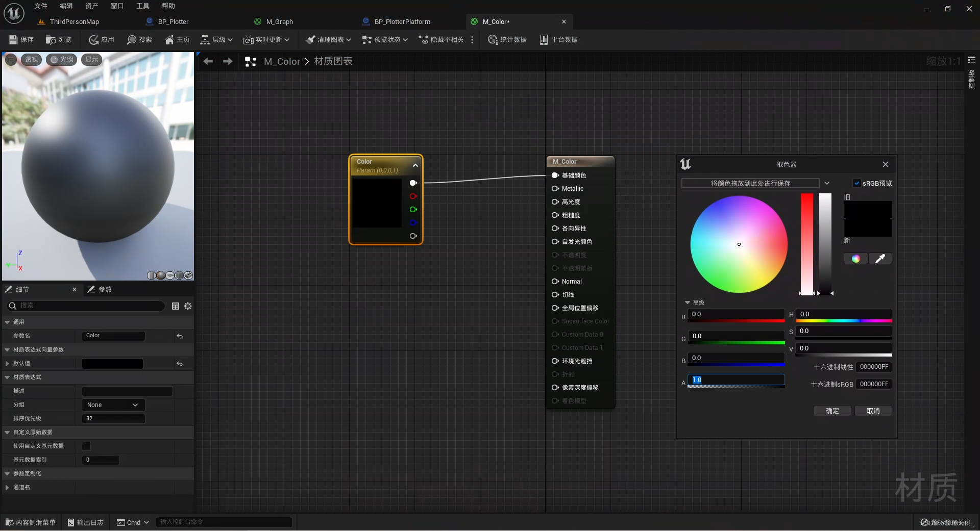
Task: Open Details panel settings gear
Action: tap(188, 306)
